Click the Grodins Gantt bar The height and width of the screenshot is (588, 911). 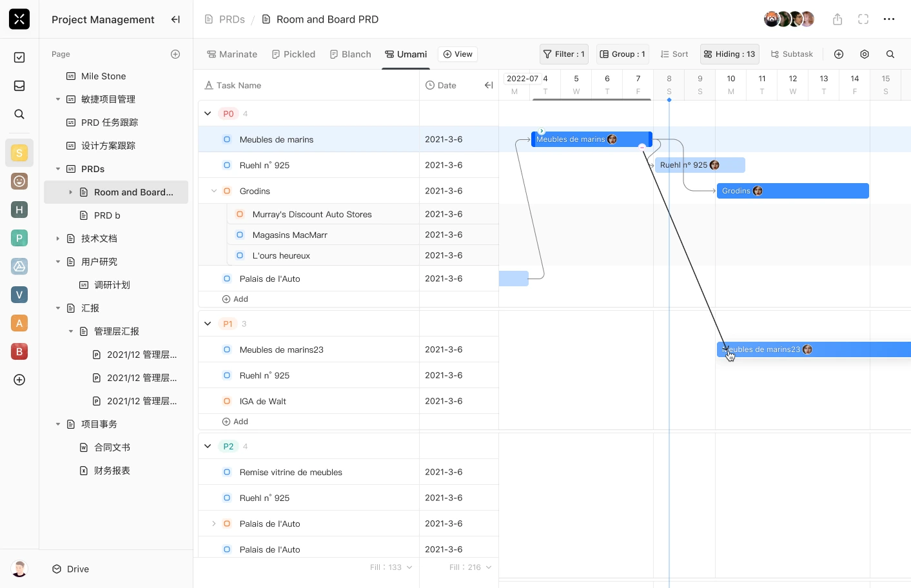(x=793, y=191)
